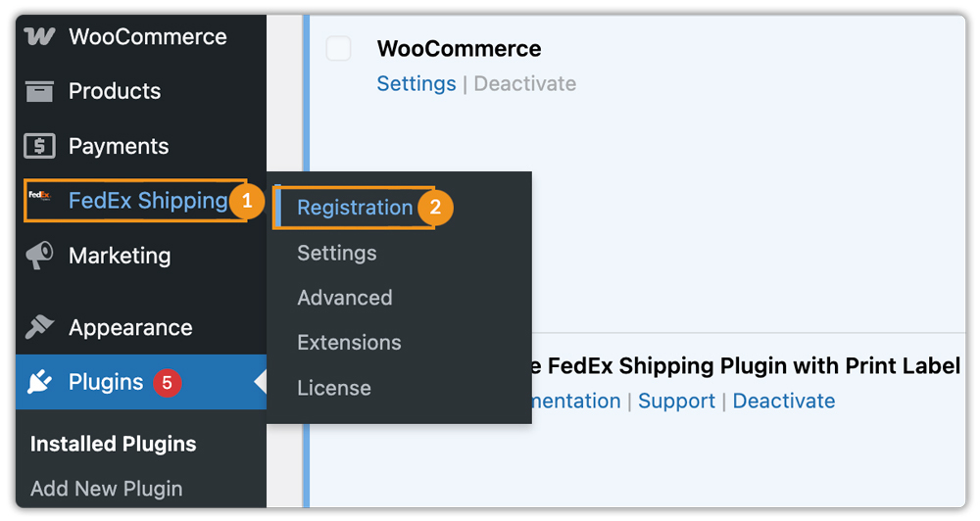This screenshot has width=980, height=521.
Task: Go to Installed Plugins in sidebar
Action: (114, 444)
